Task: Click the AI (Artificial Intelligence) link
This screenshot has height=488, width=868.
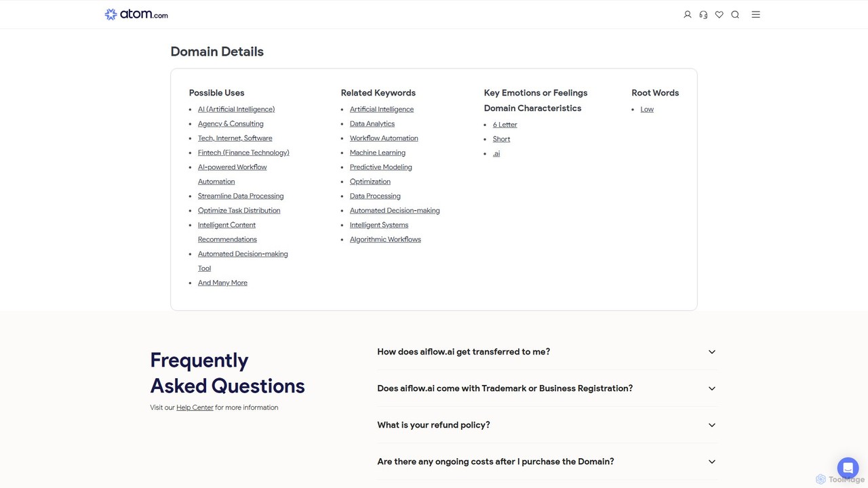Action: pos(236,109)
